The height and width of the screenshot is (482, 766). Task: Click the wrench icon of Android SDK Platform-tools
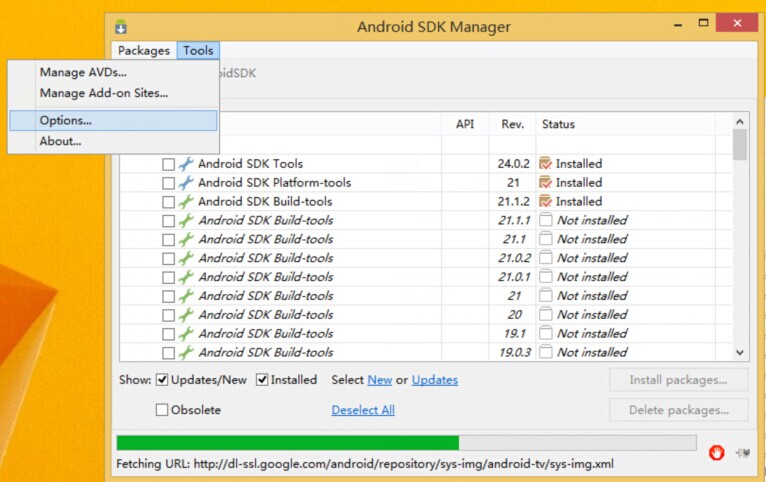186,183
